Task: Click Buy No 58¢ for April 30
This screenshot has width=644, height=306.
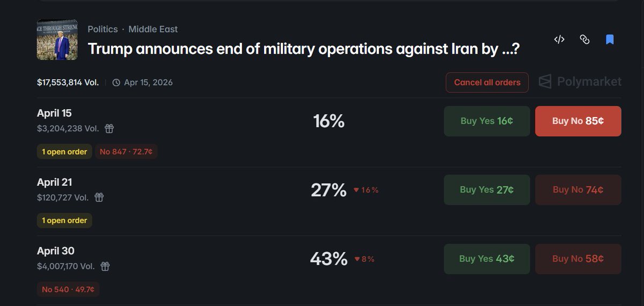Action: point(578,259)
